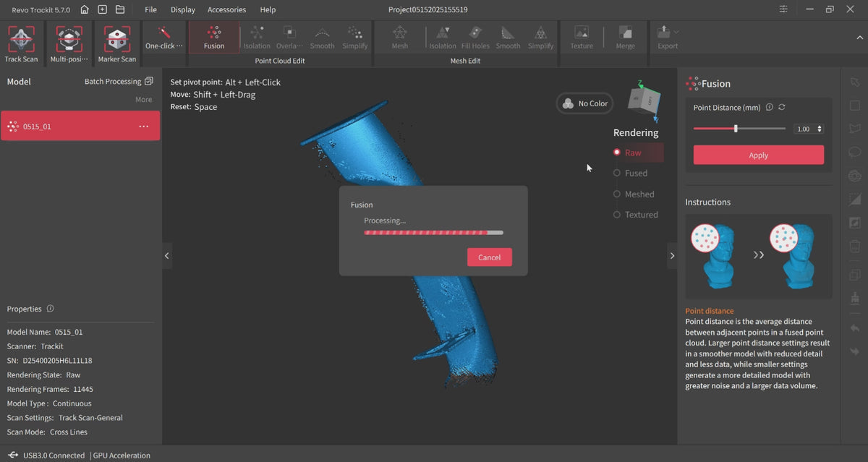Choose the Fused rendering option
Screen dimensions: 868x462
point(617,174)
